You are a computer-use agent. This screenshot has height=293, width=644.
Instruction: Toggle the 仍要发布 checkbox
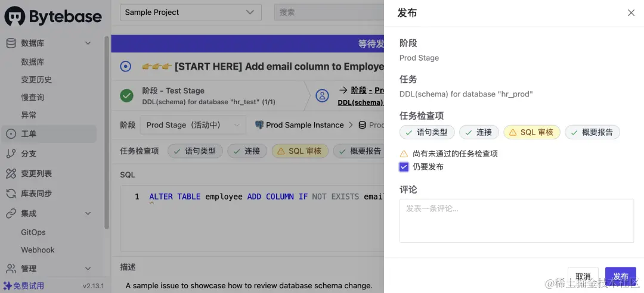(x=404, y=167)
